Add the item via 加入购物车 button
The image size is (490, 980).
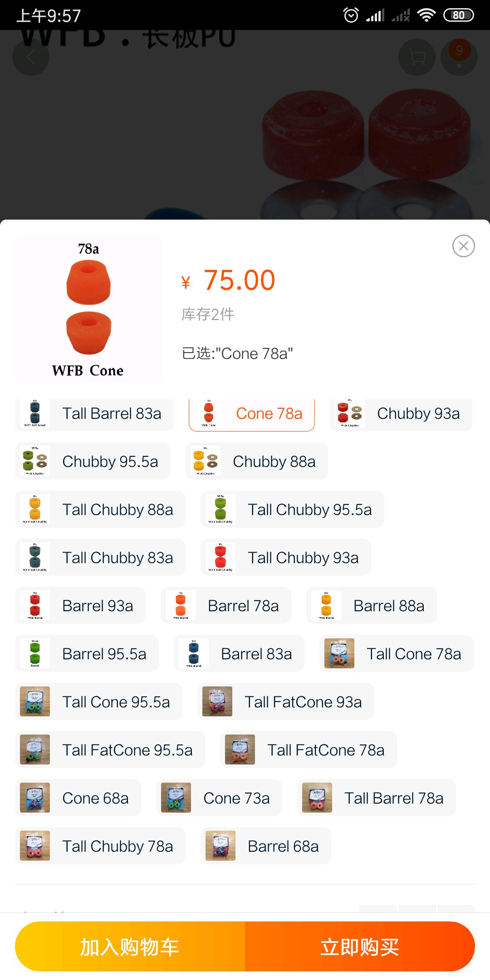pyautogui.click(x=130, y=946)
